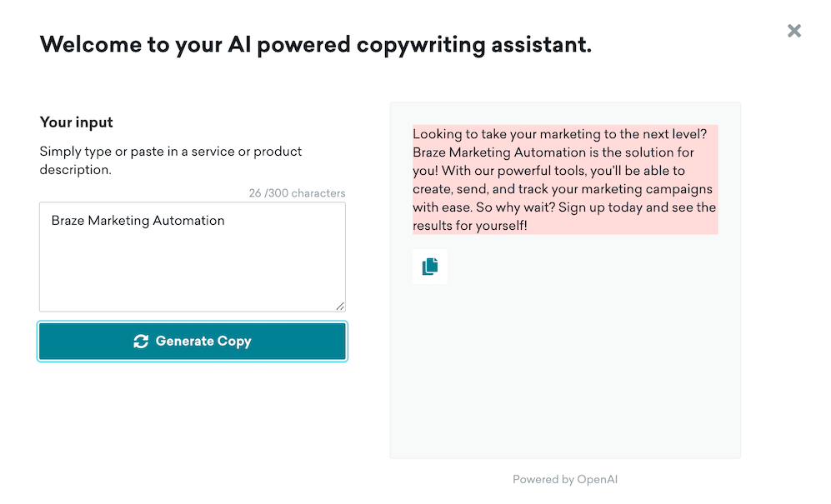831x504 pixels.
Task: Copy the generated text to clipboard
Action: pyautogui.click(x=429, y=267)
